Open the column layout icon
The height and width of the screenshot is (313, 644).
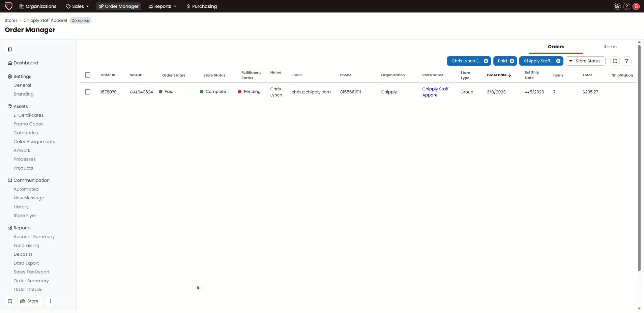(x=615, y=61)
